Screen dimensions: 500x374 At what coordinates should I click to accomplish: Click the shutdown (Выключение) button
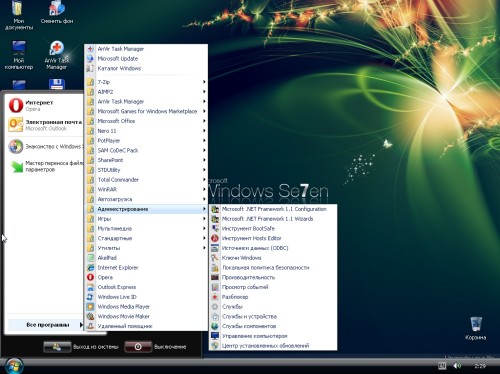click(x=155, y=347)
